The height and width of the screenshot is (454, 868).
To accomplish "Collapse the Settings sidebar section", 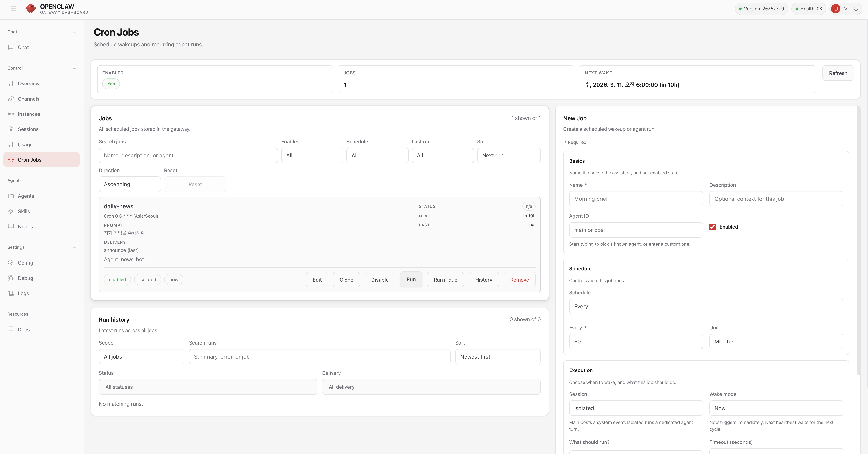I will coord(74,248).
